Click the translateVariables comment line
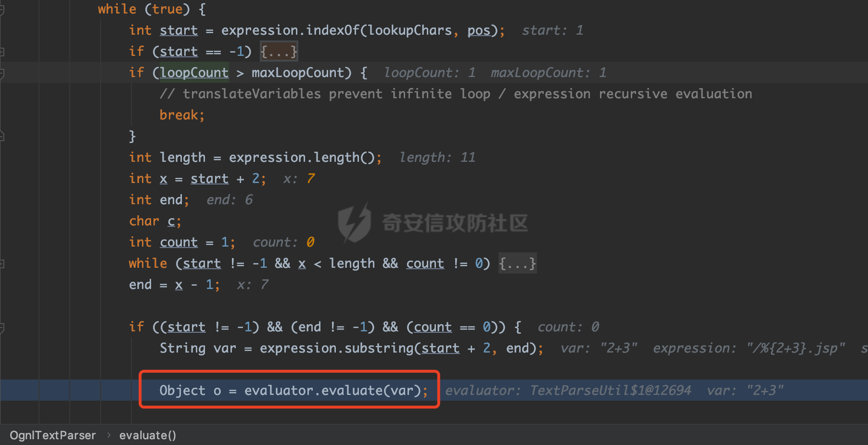868x445 pixels. (455, 94)
